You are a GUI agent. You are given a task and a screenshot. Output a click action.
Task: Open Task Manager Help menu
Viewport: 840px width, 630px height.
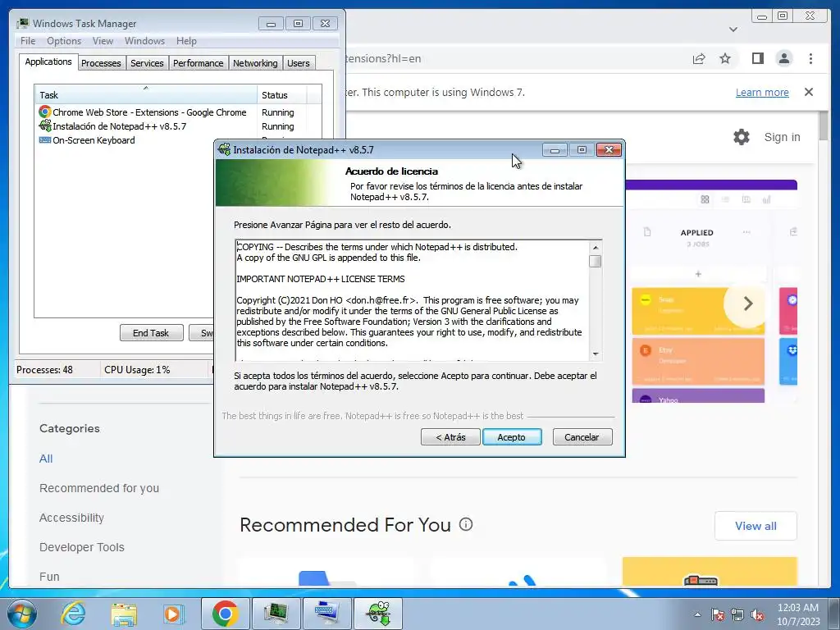click(x=186, y=41)
